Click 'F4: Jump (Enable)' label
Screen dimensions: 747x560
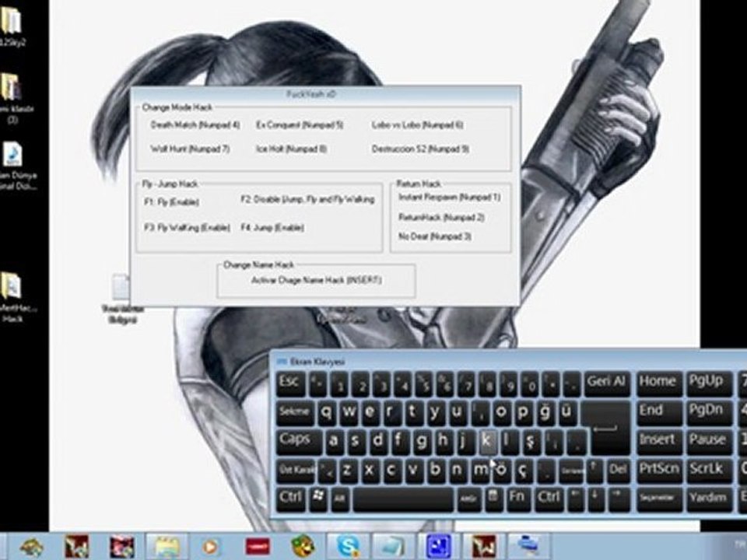(272, 228)
